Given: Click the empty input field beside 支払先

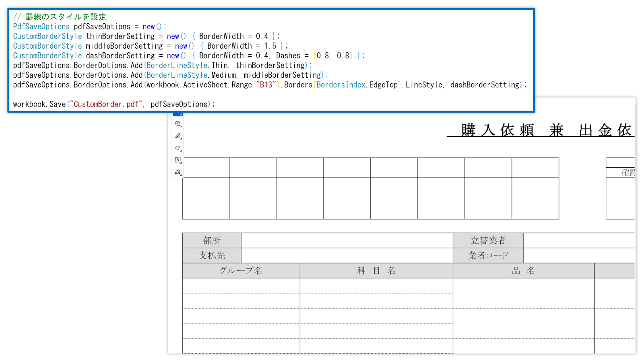Looking at the screenshot, I should click(x=347, y=255).
